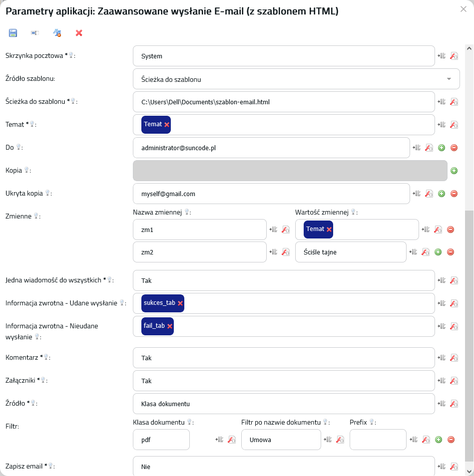Add a new filter row with green plus
Screen dimensions: 474x476
tap(439, 440)
